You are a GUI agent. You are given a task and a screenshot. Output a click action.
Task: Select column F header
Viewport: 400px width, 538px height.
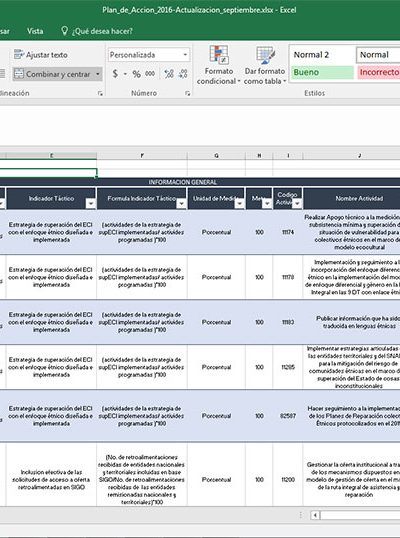[142, 156]
